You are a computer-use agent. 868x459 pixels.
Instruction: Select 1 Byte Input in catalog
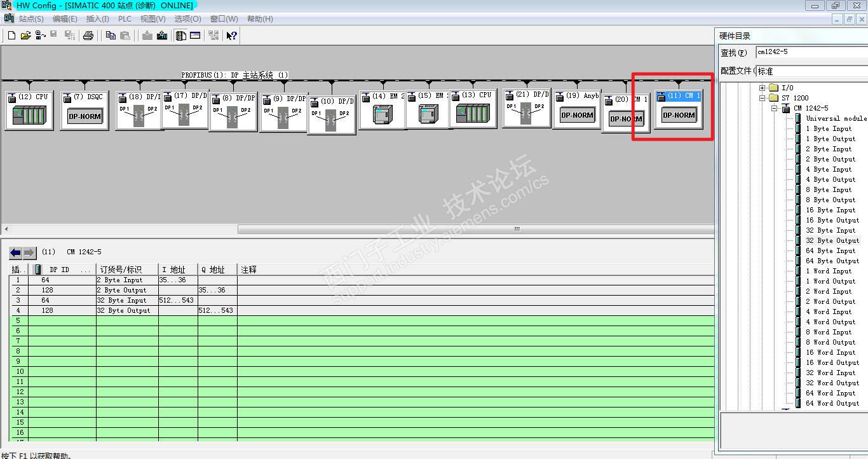(829, 128)
